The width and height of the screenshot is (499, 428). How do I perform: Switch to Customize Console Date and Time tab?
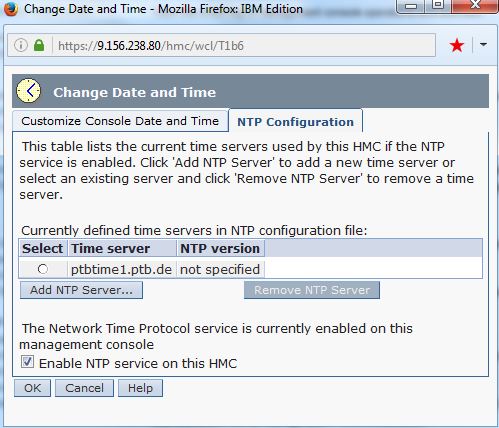point(120,121)
